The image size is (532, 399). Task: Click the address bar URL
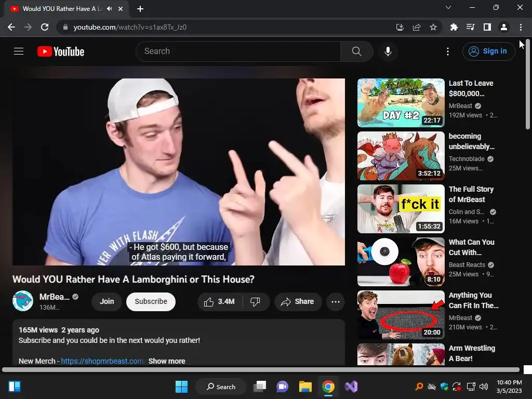(x=130, y=27)
